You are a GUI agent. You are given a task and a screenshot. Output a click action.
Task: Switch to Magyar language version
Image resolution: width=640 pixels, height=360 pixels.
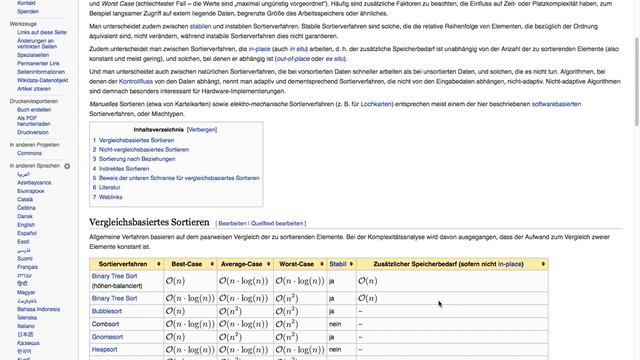tap(26, 292)
